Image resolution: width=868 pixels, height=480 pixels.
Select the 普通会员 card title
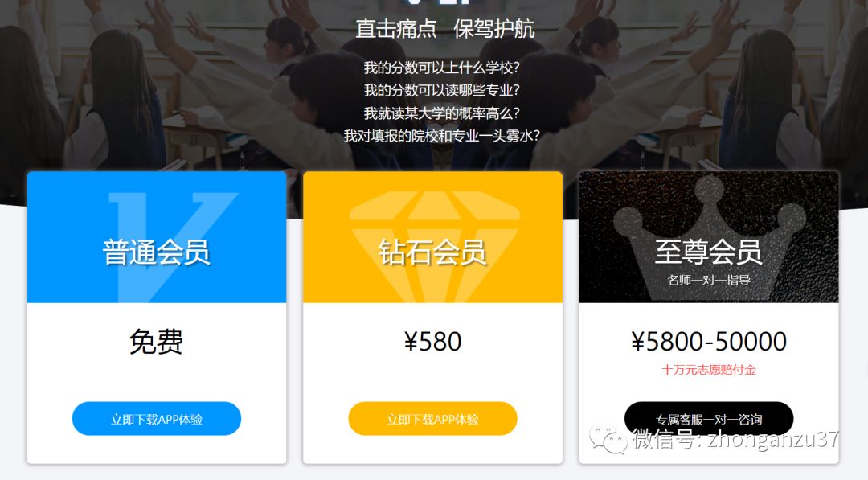[x=156, y=252]
